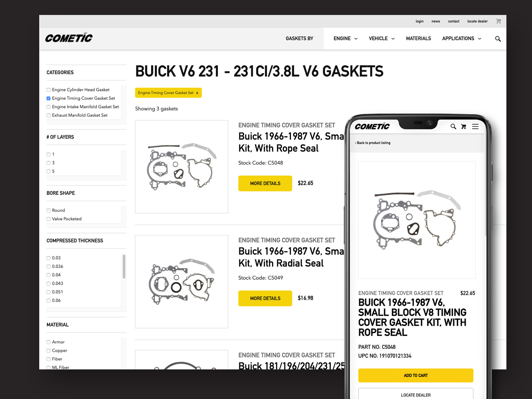532x399 pixels.
Task: Click the Compressed Thickness list scrollbar
Action: click(x=124, y=266)
